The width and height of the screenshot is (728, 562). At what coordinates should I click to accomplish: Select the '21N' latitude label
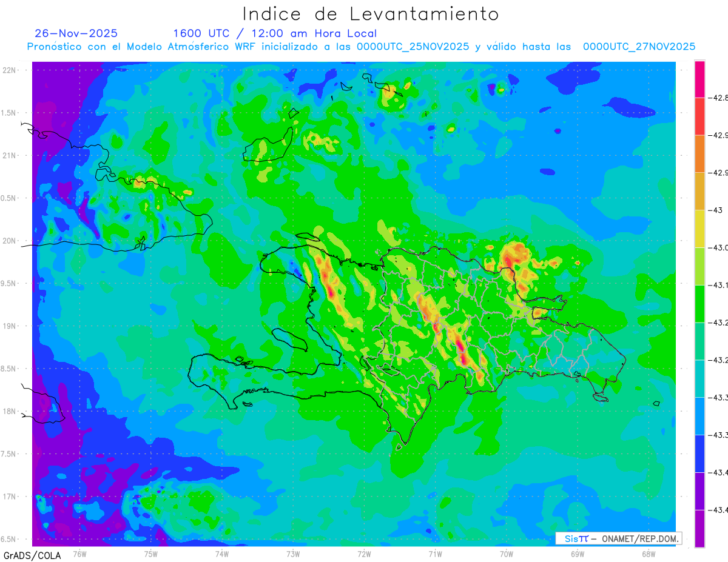coord(10,155)
